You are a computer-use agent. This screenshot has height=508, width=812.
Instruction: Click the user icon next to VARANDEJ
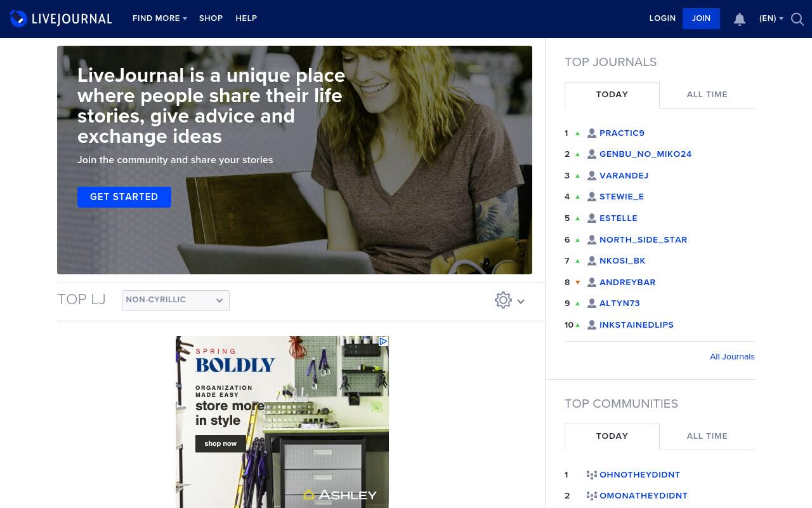point(592,176)
